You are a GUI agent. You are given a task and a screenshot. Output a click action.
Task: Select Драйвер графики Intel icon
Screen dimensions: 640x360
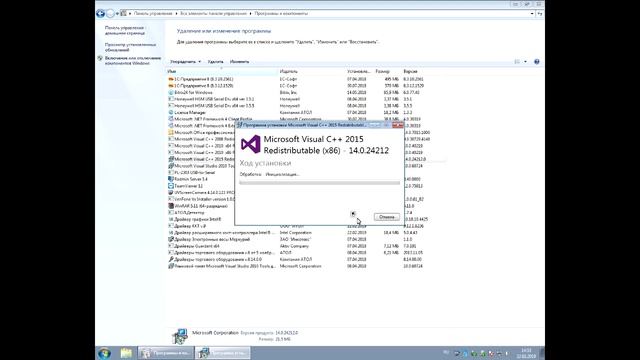[171, 219]
